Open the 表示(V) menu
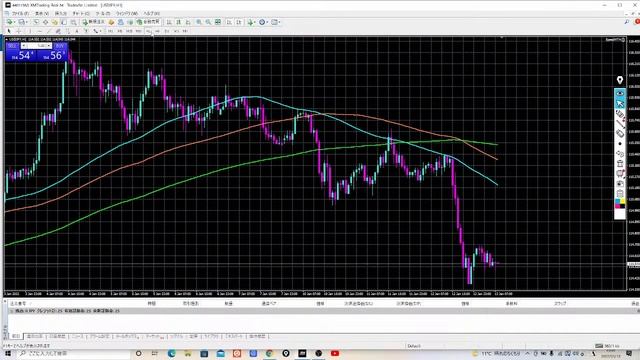The image size is (640, 360). point(42,13)
